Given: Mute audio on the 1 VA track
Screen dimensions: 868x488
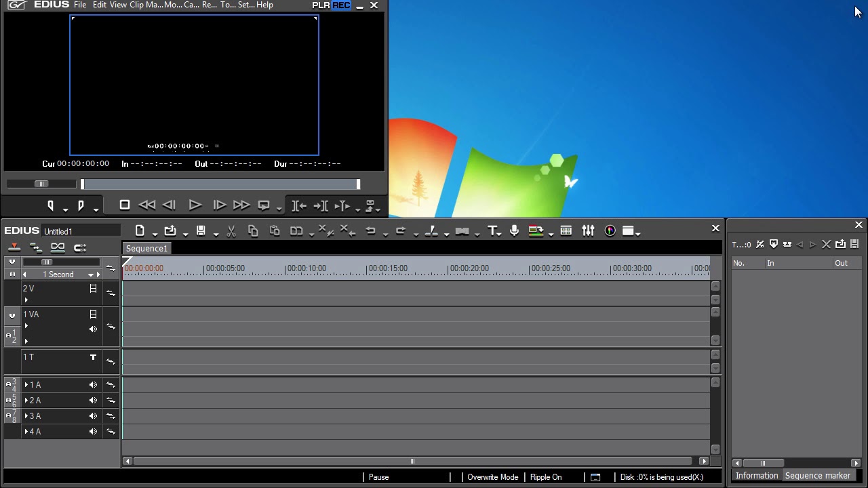Looking at the screenshot, I should (x=93, y=329).
